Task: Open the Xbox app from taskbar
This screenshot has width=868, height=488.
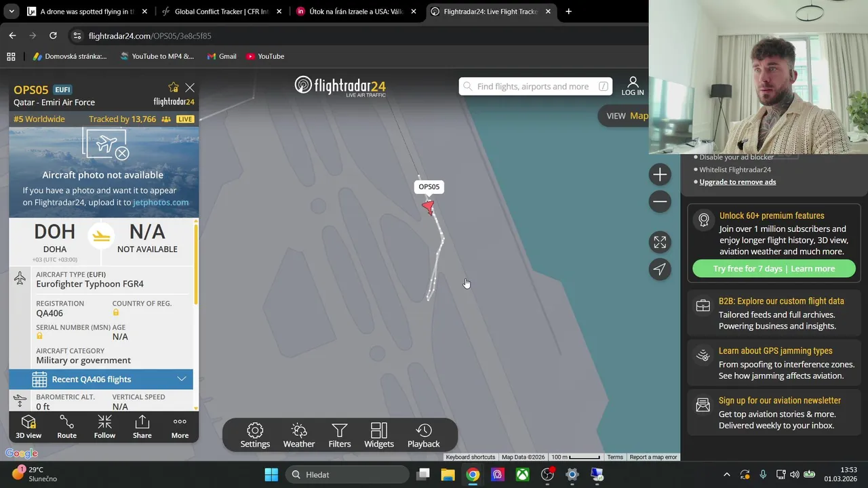Action: [522, 474]
